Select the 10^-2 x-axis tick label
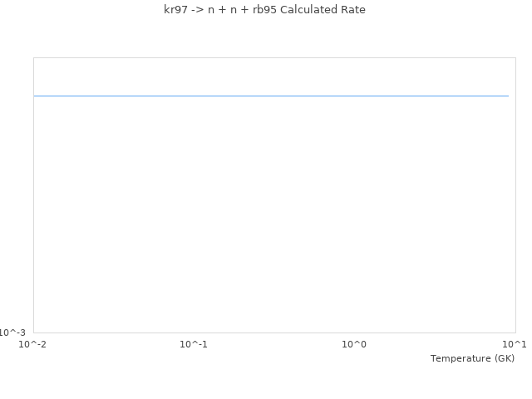Screen dimensions: 532x399 tap(33, 344)
